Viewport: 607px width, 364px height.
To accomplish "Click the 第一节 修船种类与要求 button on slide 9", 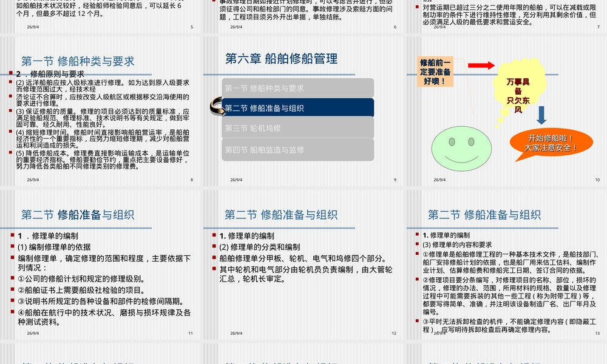I will tap(297, 88).
